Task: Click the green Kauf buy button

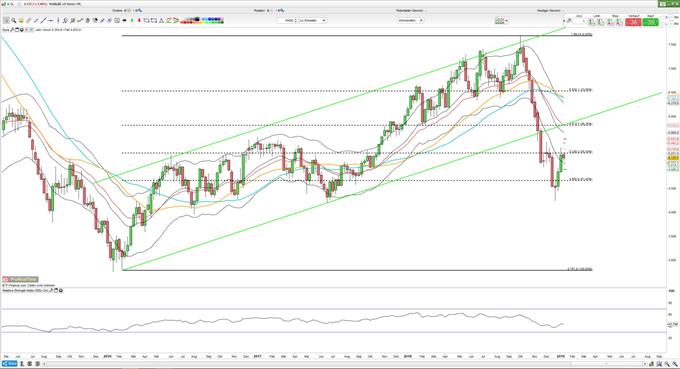Action: pos(651,22)
